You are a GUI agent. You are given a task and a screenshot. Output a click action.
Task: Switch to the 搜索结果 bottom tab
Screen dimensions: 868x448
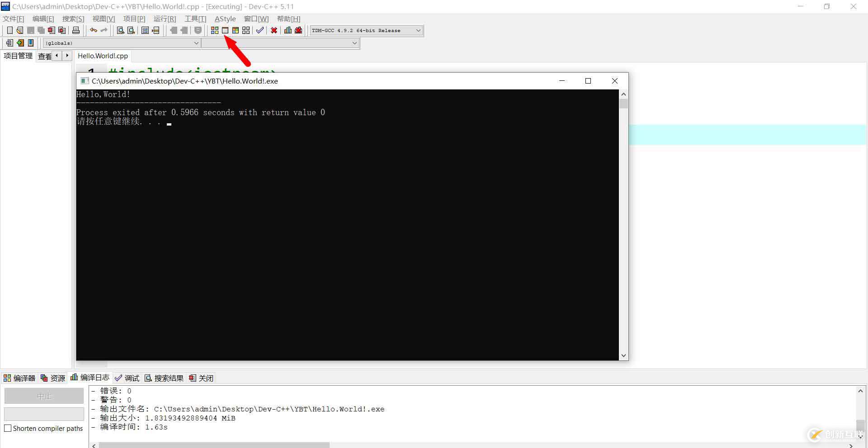point(164,378)
